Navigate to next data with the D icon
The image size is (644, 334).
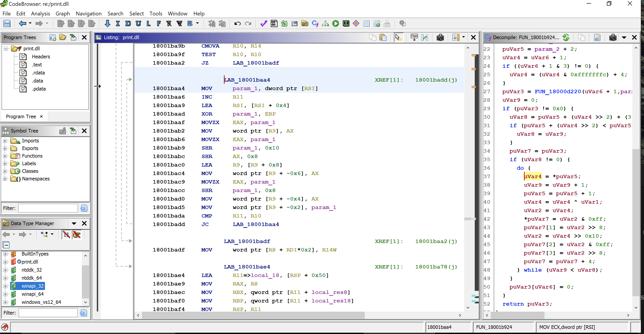[x=128, y=23]
